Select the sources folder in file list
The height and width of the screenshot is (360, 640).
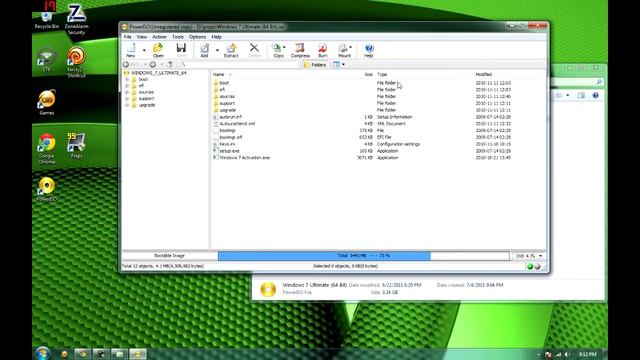tap(227, 96)
